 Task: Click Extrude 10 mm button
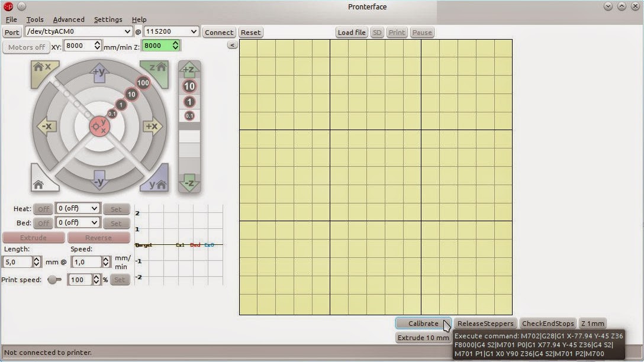pos(423,338)
